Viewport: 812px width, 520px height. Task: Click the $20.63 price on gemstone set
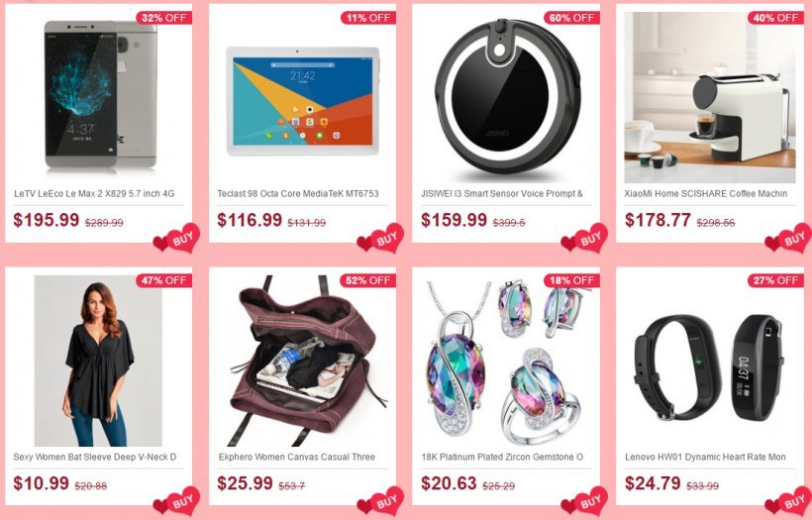(x=449, y=483)
